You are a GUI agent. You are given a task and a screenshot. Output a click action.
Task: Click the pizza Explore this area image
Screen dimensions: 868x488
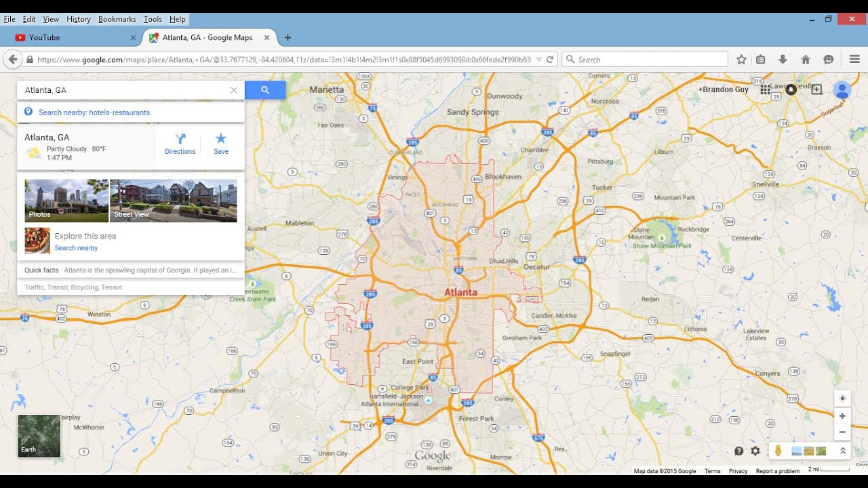coord(37,241)
